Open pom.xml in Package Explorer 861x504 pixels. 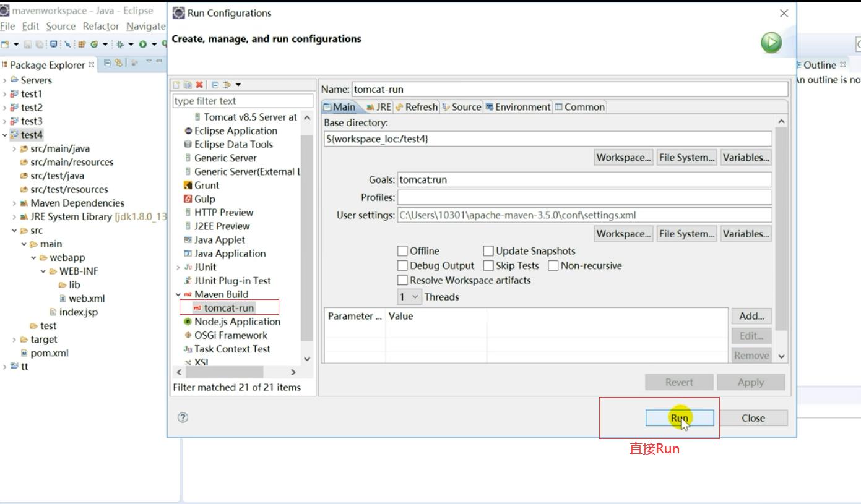click(44, 353)
